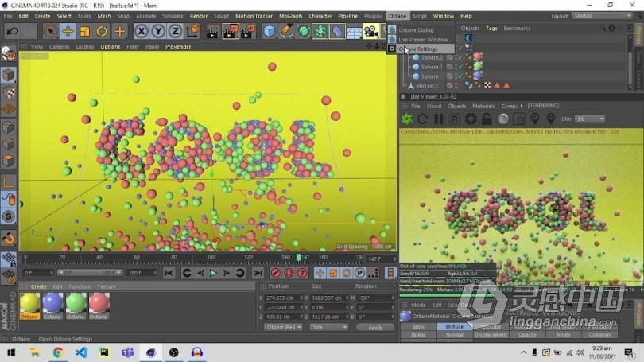Click Render View clapperboard icon
The image size is (644, 362).
pos(212,31)
